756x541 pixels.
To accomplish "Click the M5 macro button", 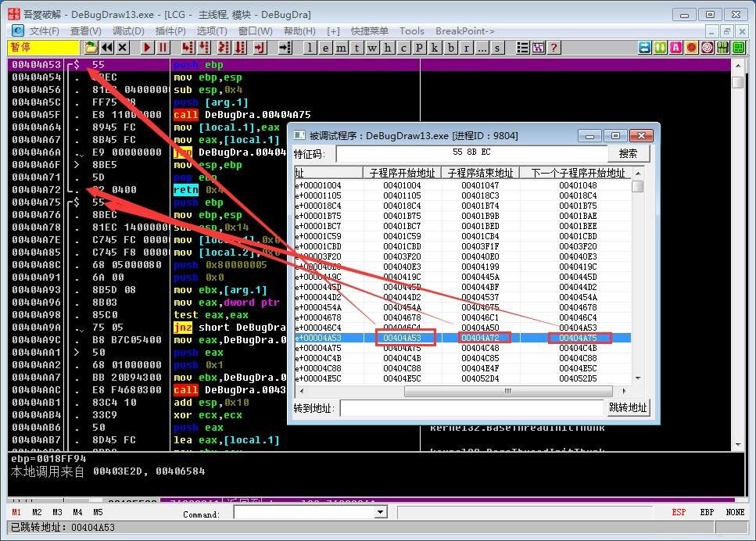I will tap(98, 512).
